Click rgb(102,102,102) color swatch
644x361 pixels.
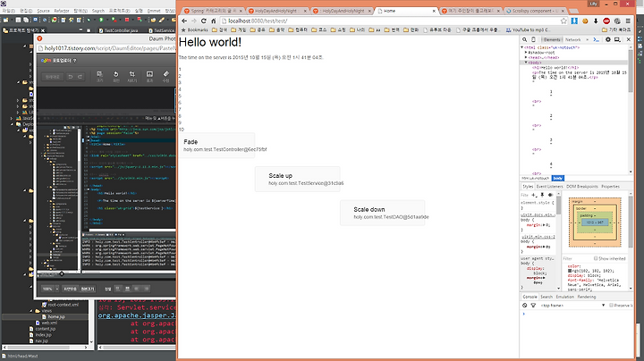(570, 271)
